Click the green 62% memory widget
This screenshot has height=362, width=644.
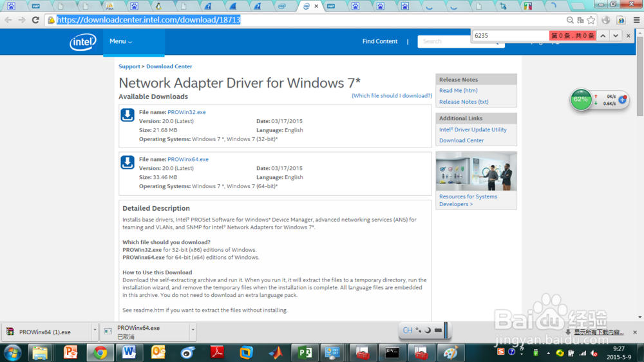click(x=581, y=99)
